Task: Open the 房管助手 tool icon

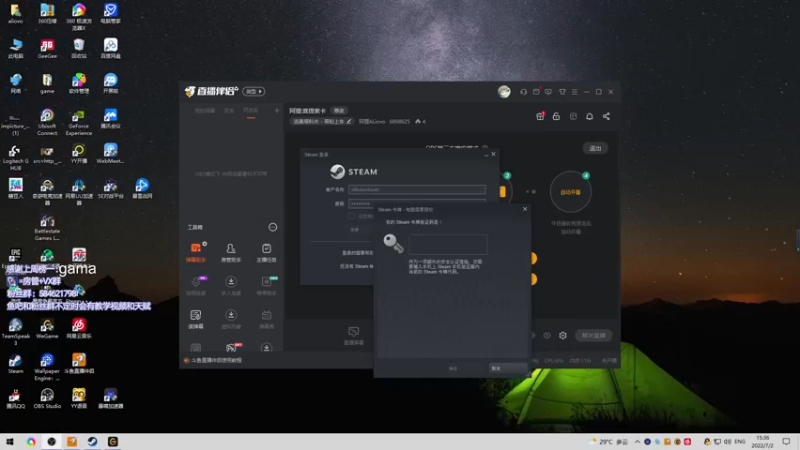Action: point(231,252)
